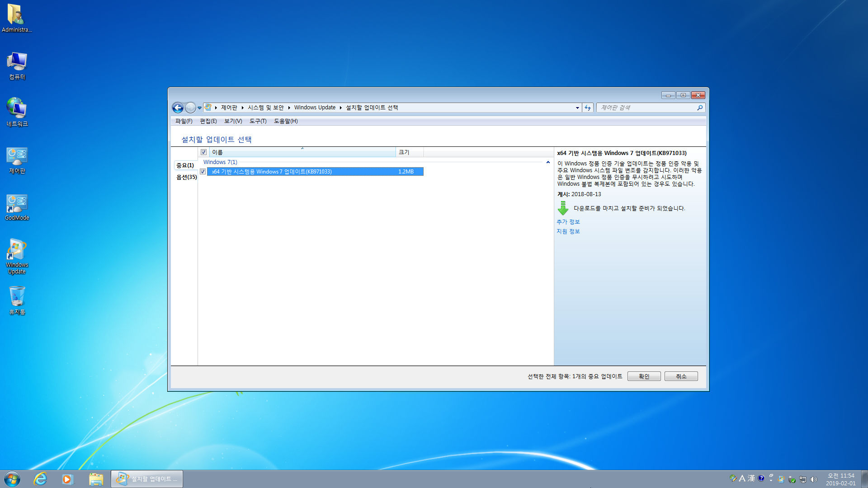This screenshot has height=488, width=868.
Task: Click the green download arrow icon
Action: [563, 208]
